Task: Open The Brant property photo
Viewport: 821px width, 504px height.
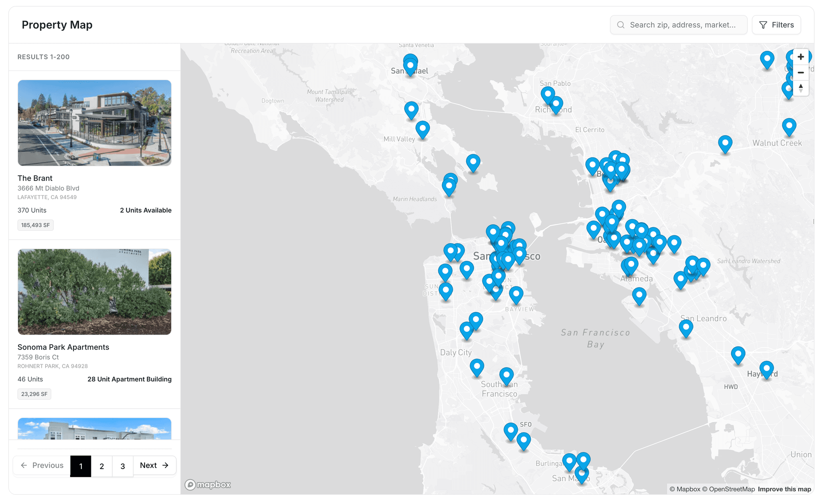Action: [x=95, y=123]
